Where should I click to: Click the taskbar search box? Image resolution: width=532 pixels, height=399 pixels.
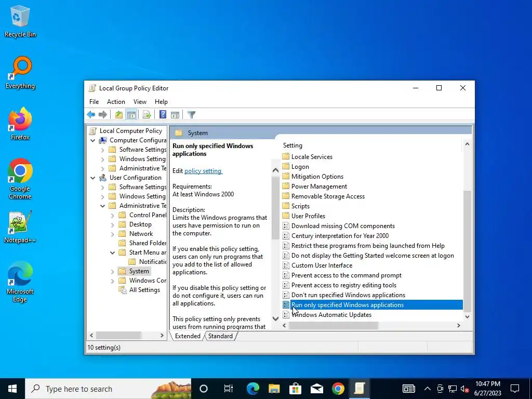coord(108,389)
